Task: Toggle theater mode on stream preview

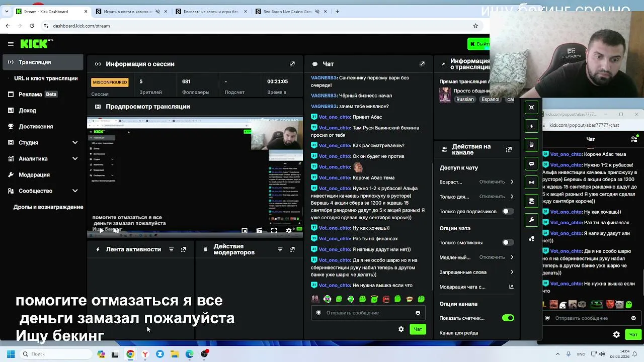Action: pyautogui.click(x=259, y=230)
